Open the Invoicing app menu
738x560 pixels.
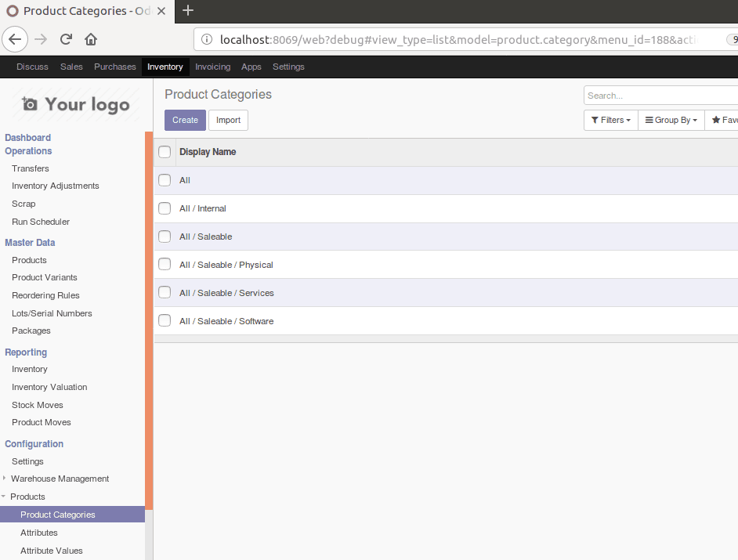click(x=213, y=67)
